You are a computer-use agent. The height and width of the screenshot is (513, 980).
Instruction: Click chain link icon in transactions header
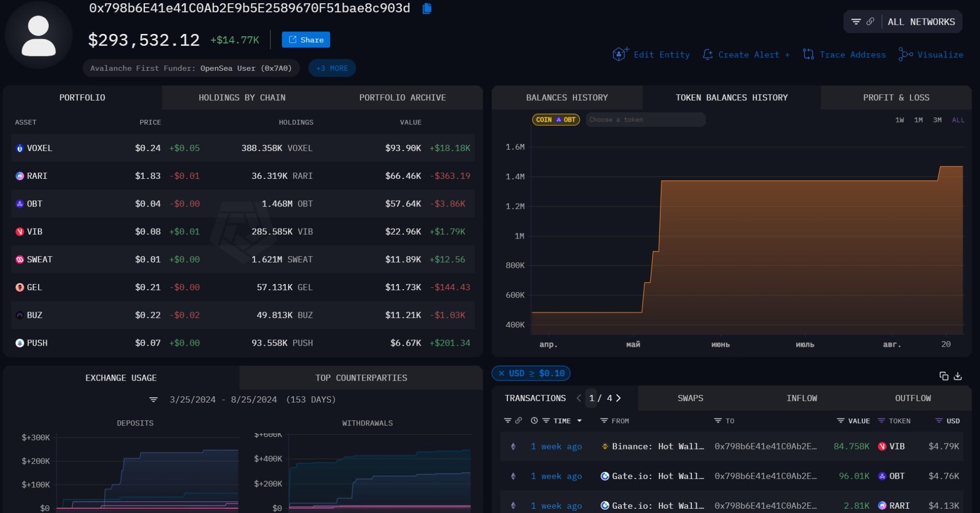click(x=518, y=421)
